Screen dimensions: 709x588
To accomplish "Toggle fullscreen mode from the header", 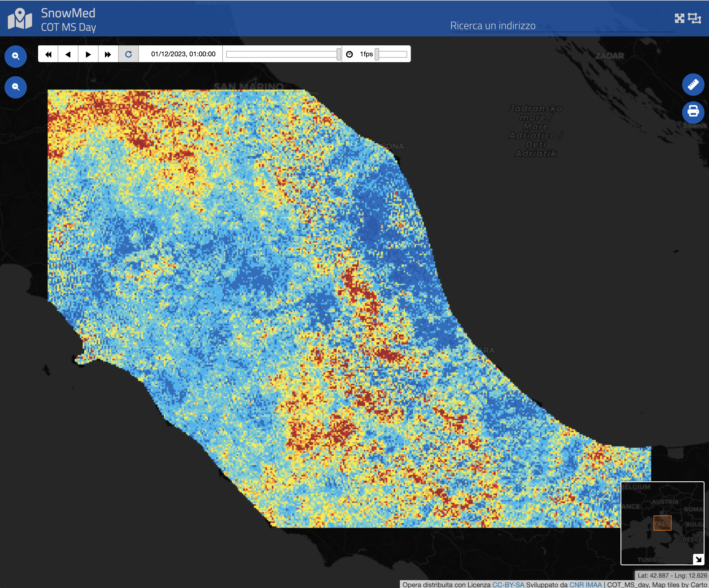I will point(680,18).
